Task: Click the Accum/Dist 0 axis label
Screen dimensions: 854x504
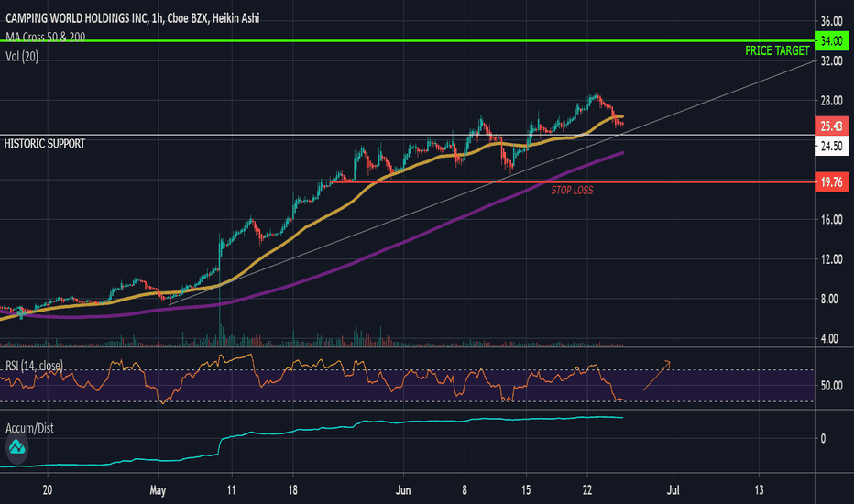Action: (x=823, y=439)
